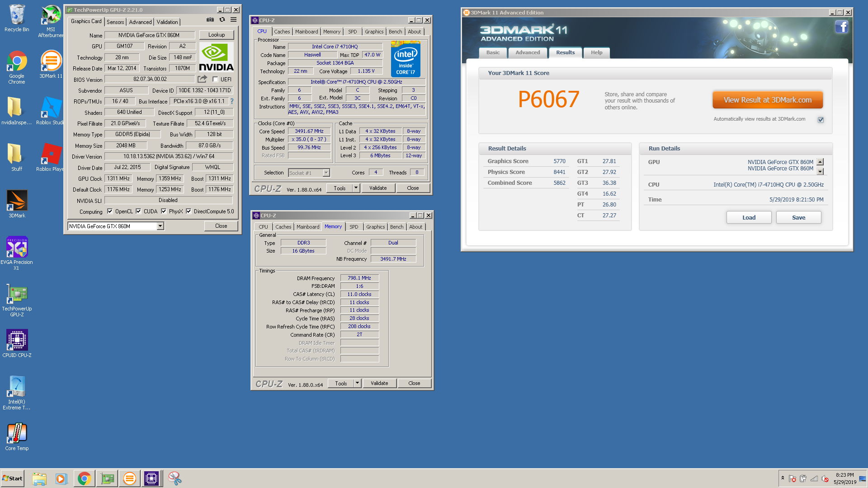Click View Result at 3DMark.com button
The width and height of the screenshot is (868, 488).
pos(768,100)
